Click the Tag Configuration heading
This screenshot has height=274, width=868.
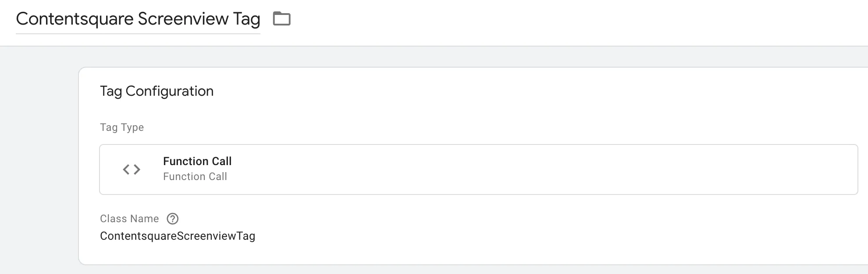point(157,91)
